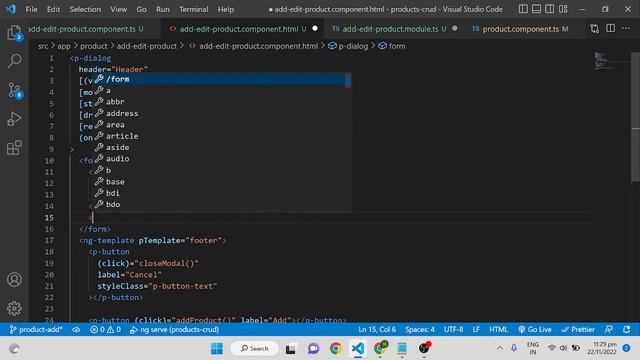
Task: Select 'audio' autocomplete suggestion
Action: pyautogui.click(x=222, y=159)
